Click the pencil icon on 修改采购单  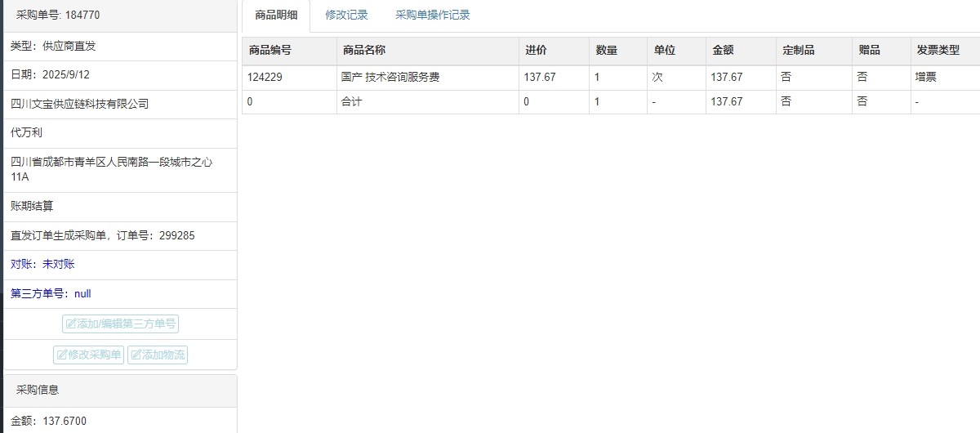click(x=62, y=355)
